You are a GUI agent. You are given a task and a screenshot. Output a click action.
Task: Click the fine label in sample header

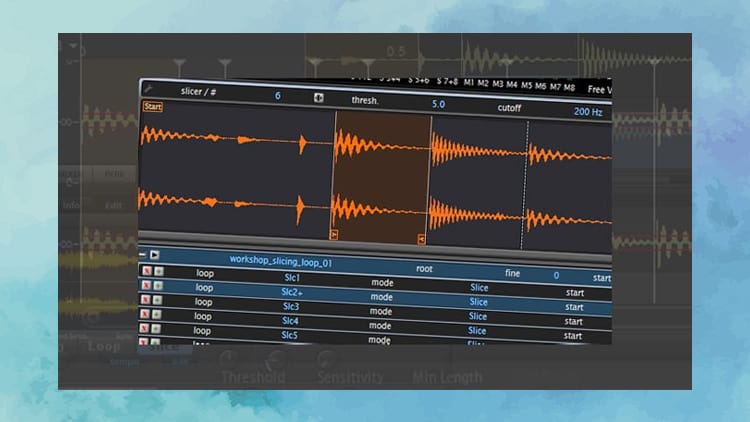pos(512,273)
